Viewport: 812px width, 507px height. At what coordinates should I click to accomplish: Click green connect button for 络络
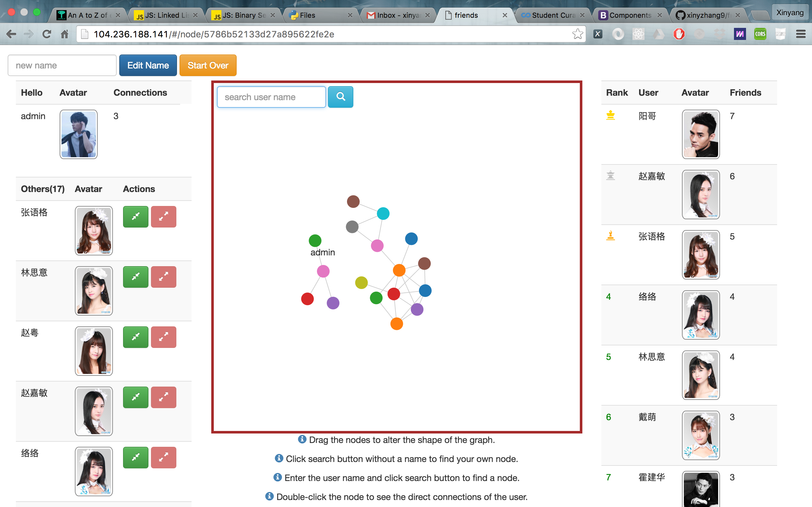pyautogui.click(x=135, y=457)
